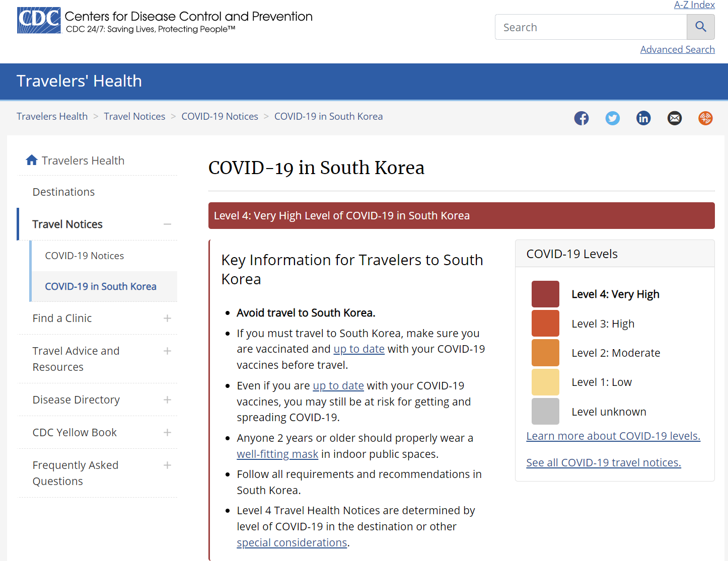Viewport: 728px width, 561px height.
Task: Click the Travelers Health home icon
Action: point(32,160)
